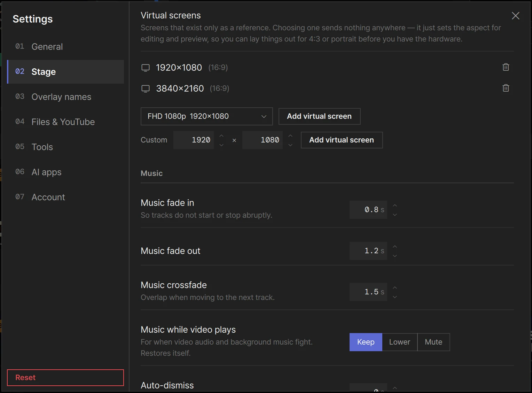This screenshot has height=393, width=532.
Task: Open the Account settings section
Action: tap(65, 197)
